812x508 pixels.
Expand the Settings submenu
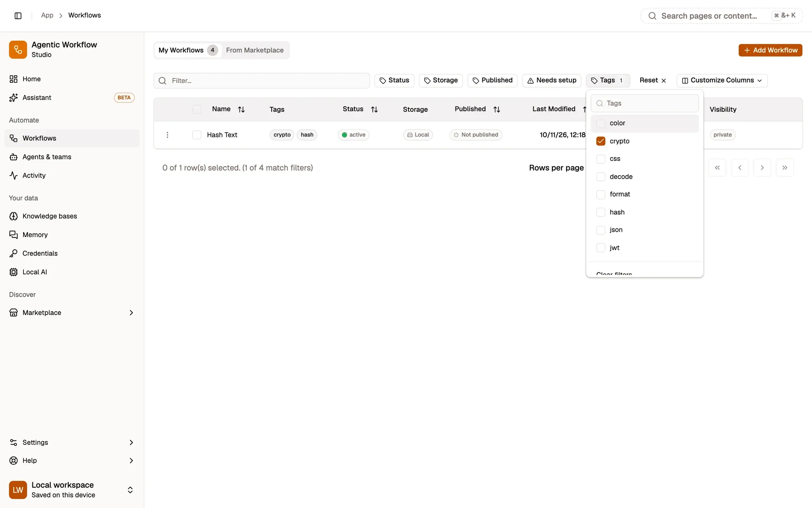[x=131, y=443]
